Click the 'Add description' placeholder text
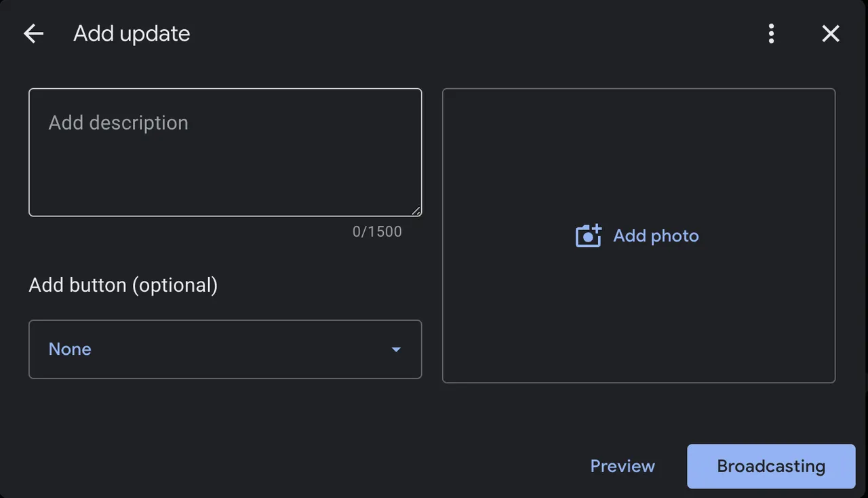 [x=118, y=123]
